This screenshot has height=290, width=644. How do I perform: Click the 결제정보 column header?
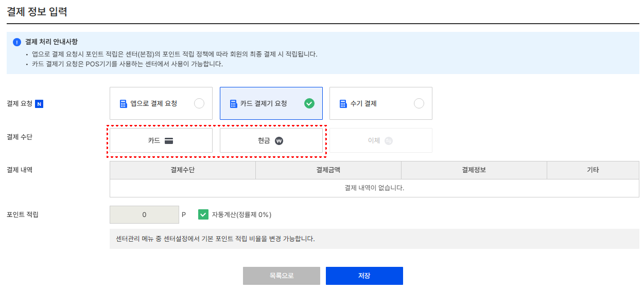tap(474, 170)
